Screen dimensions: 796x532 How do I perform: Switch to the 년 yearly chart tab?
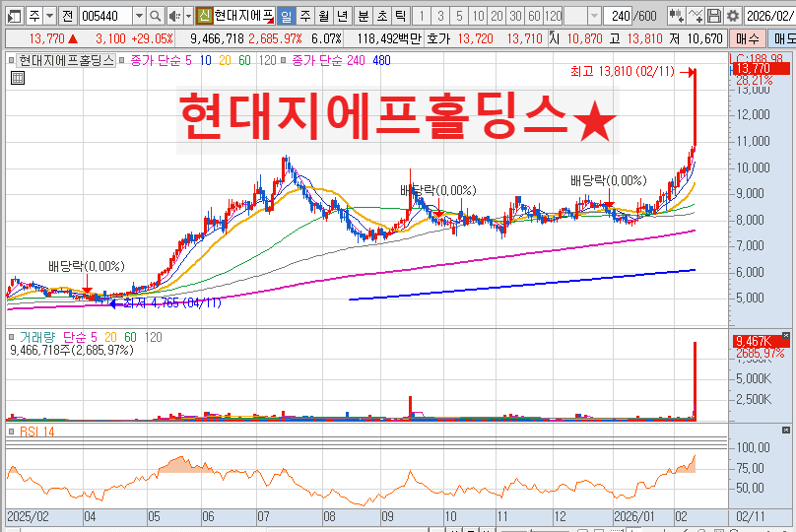[343, 16]
